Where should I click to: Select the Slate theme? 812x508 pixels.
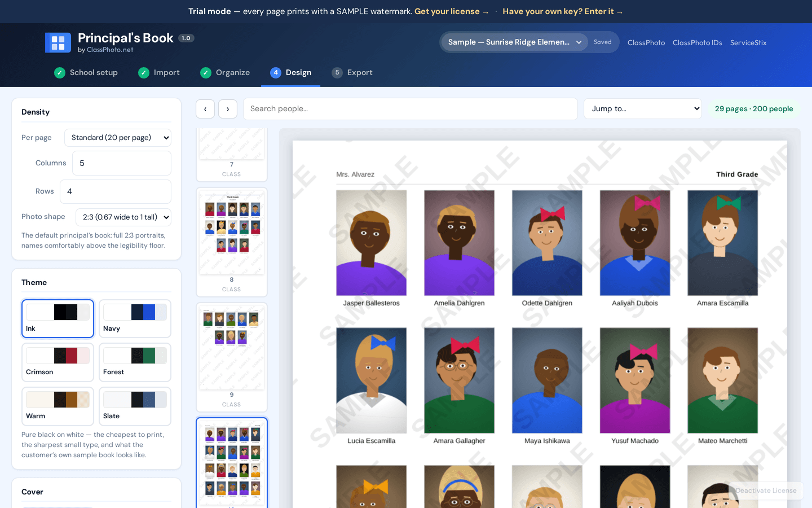coord(135,406)
